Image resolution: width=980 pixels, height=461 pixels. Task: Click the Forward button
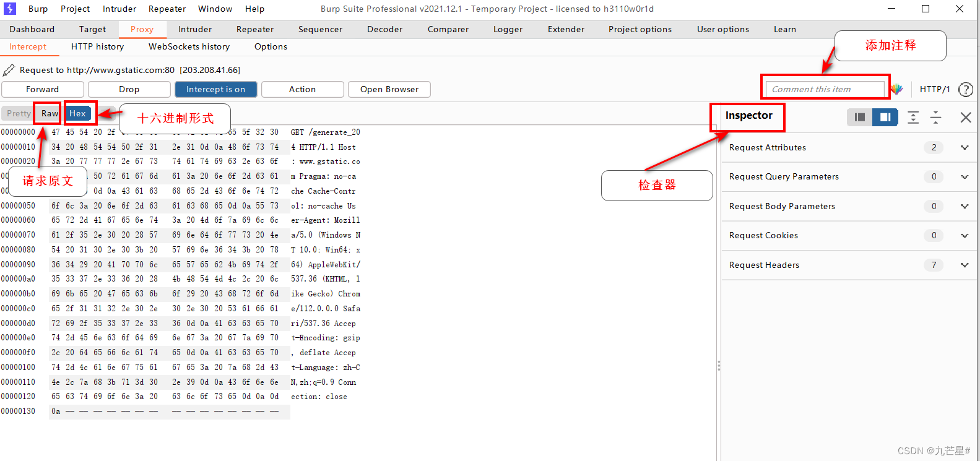click(43, 89)
